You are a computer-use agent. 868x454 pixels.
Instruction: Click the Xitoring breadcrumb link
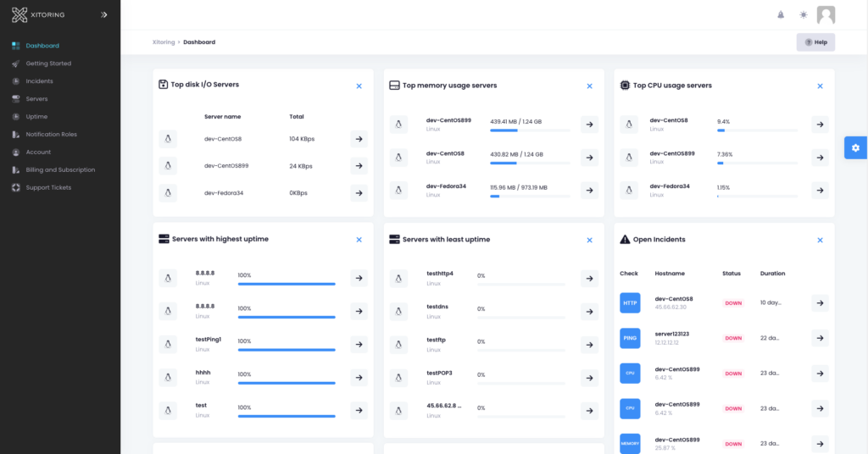(x=164, y=42)
